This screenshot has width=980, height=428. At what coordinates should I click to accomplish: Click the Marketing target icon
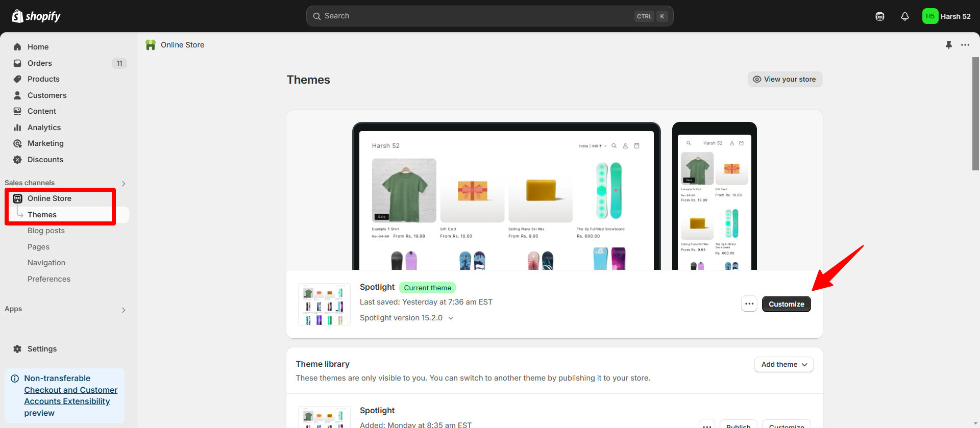point(17,143)
